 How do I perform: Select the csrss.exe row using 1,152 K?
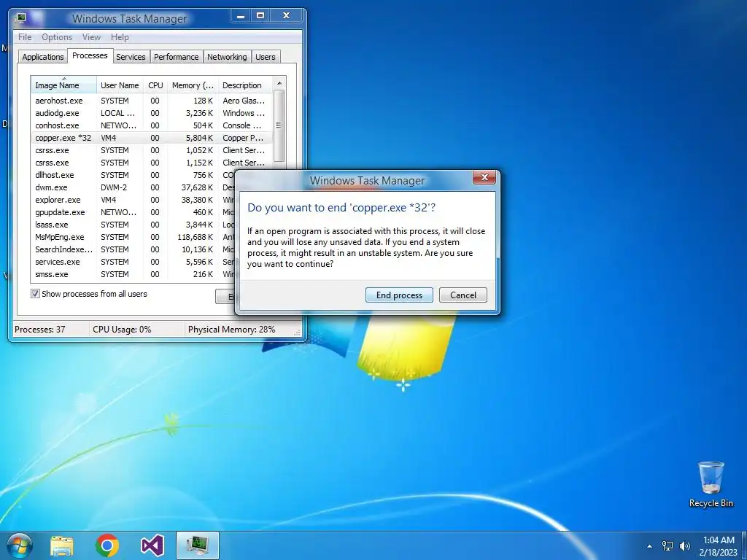tap(152, 163)
